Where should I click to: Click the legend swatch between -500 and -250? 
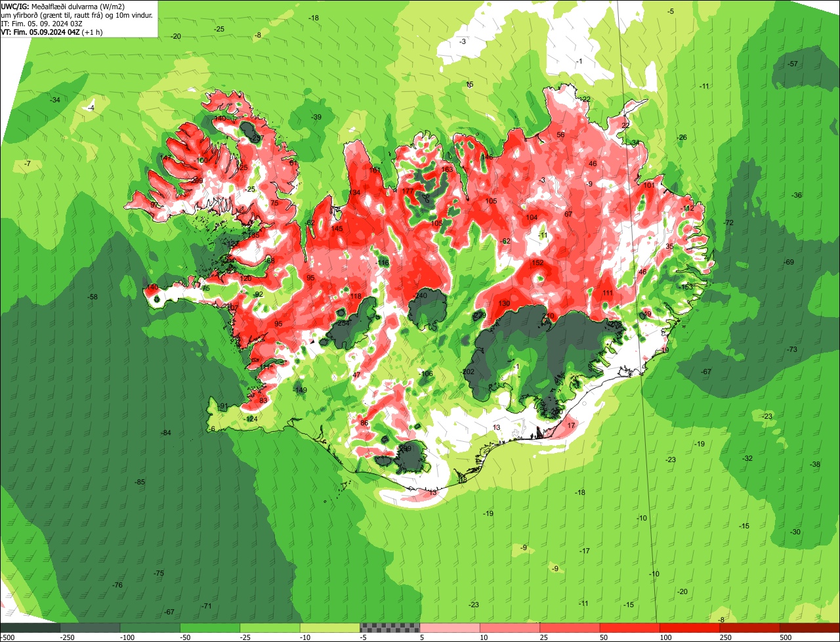point(30,628)
